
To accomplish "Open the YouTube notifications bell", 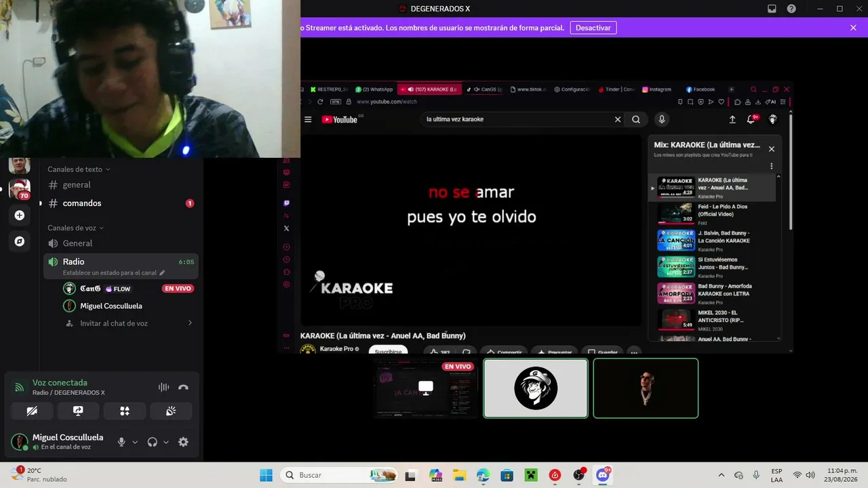I will coord(751,119).
